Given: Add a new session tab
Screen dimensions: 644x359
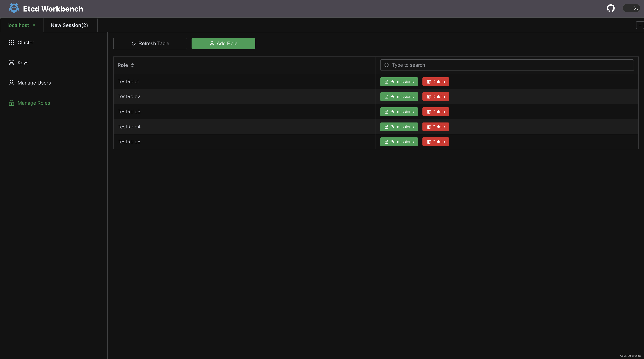Looking at the screenshot, I should point(640,25).
